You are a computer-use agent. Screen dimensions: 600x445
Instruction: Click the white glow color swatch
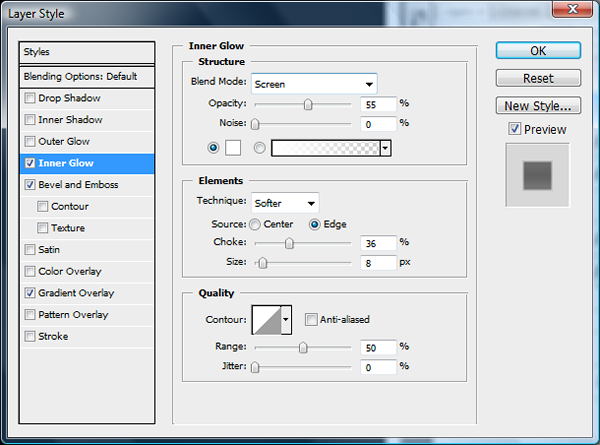tap(232, 147)
